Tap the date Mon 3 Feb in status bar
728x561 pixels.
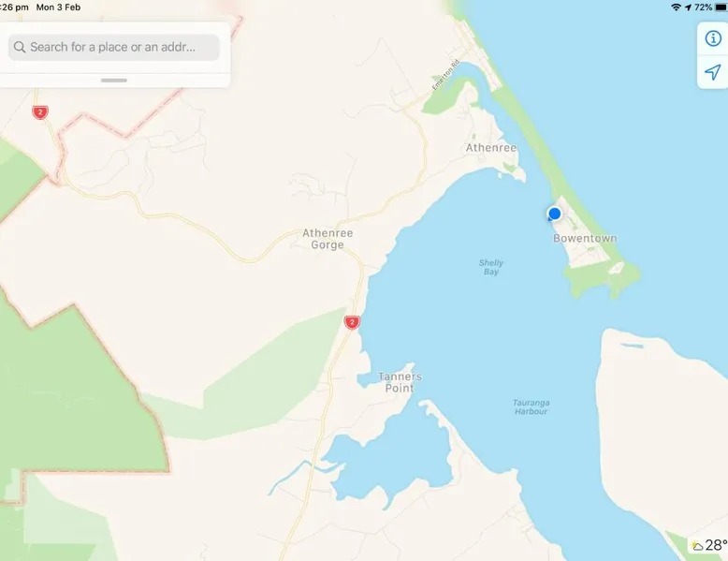[x=59, y=7]
